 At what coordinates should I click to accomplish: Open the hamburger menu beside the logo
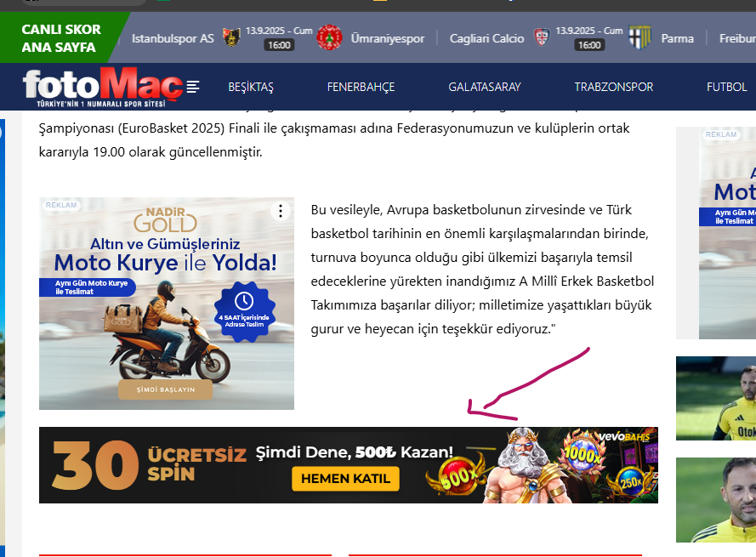[x=193, y=87]
